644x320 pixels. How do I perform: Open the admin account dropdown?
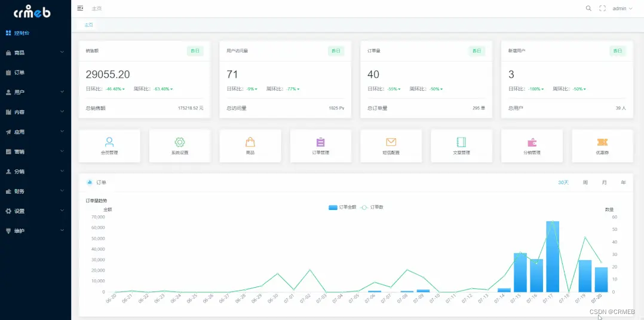click(x=622, y=8)
